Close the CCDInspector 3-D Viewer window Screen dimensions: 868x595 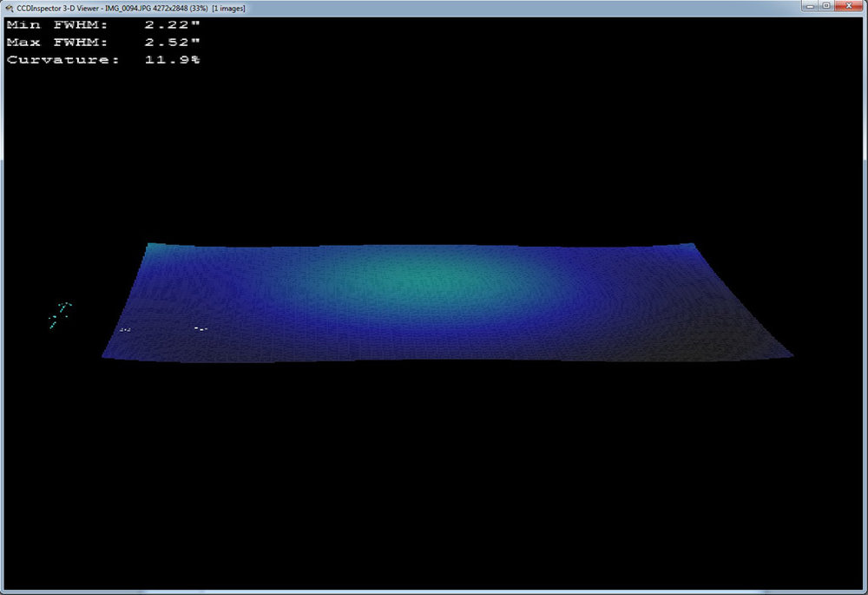[847, 6]
